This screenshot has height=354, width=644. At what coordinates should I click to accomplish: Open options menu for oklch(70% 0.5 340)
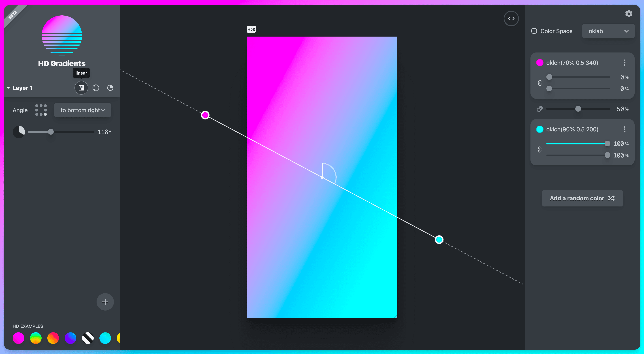(x=624, y=63)
